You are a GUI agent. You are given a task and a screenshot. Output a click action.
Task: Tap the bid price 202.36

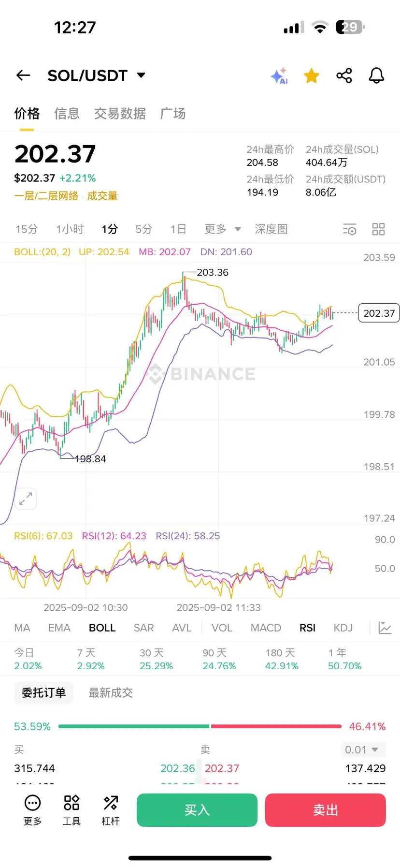pos(178,768)
